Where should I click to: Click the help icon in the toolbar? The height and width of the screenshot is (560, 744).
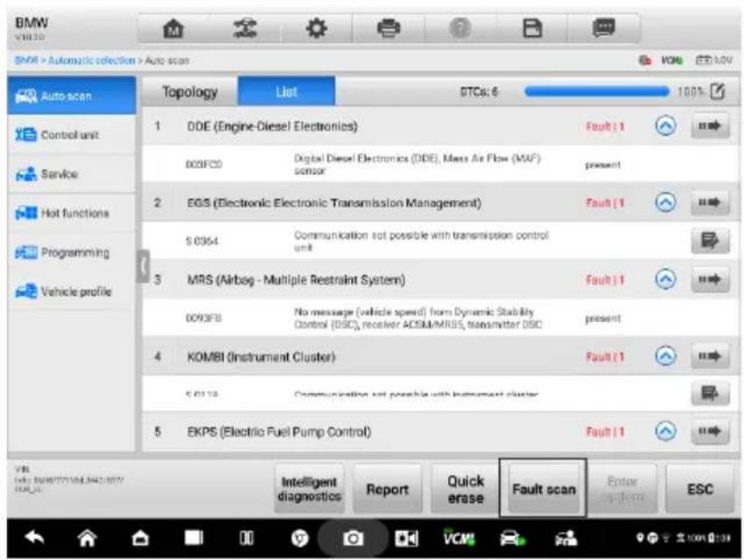(460, 29)
